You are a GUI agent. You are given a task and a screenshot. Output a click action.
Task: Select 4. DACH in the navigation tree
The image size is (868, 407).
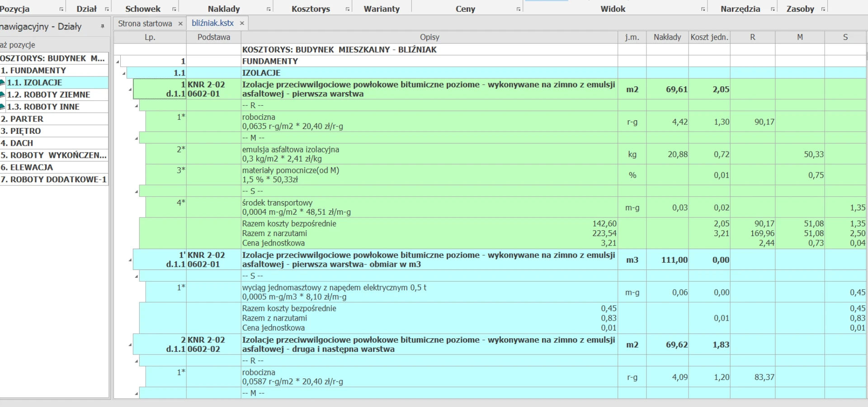coord(54,143)
